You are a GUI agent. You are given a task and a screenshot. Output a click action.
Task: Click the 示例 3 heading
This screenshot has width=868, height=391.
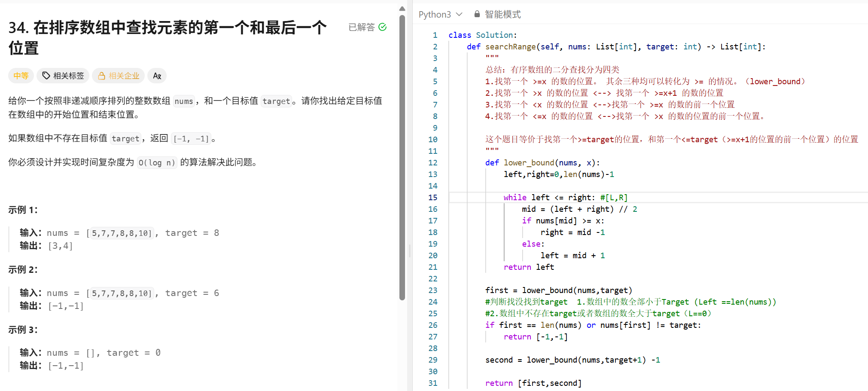point(23,330)
